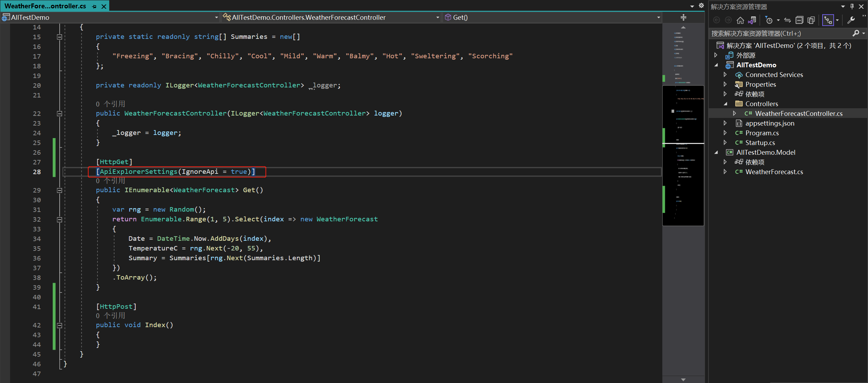868x383 pixels.
Task: Click the ApiExplorerSettings attribute on line 28
Action: pos(175,172)
